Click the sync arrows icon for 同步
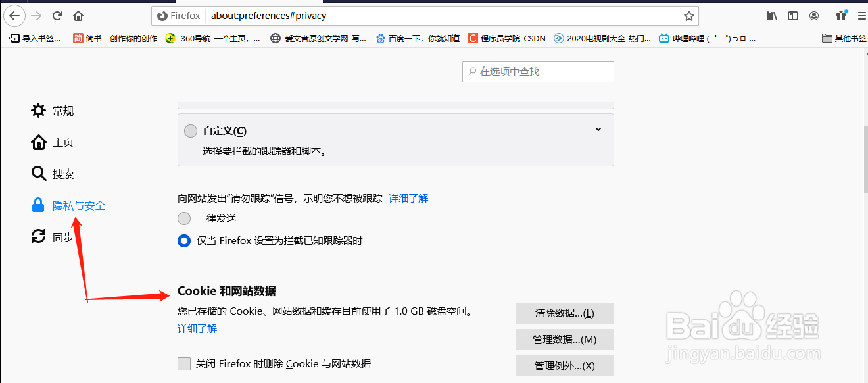The height and width of the screenshot is (383, 868). [x=39, y=237]
